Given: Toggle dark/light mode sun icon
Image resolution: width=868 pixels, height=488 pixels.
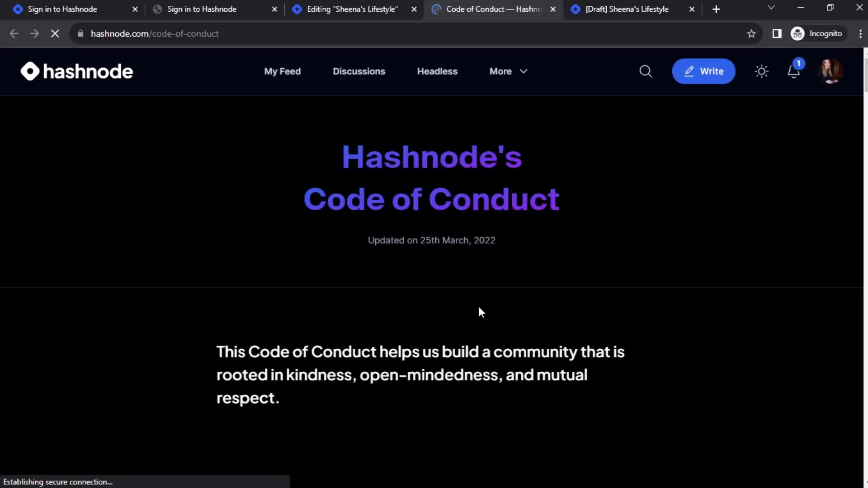Looking at the screenshot, I should click(762, 71).
